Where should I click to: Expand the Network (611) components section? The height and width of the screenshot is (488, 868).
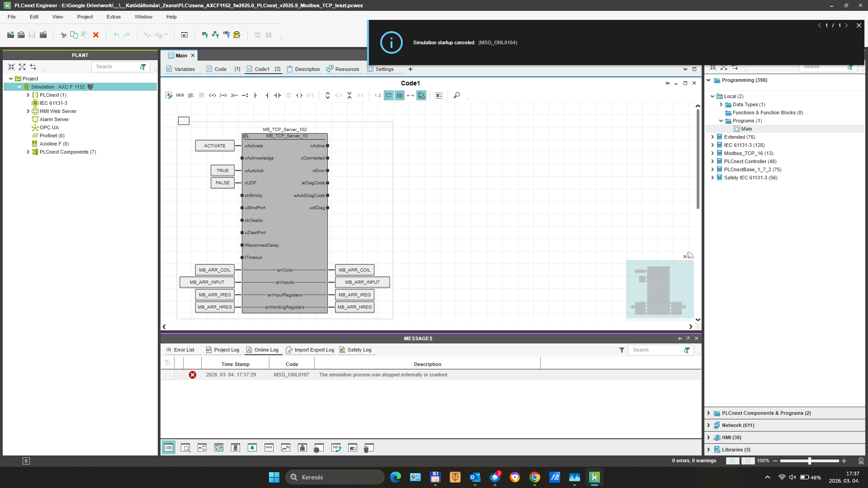[x=708, y=425]
